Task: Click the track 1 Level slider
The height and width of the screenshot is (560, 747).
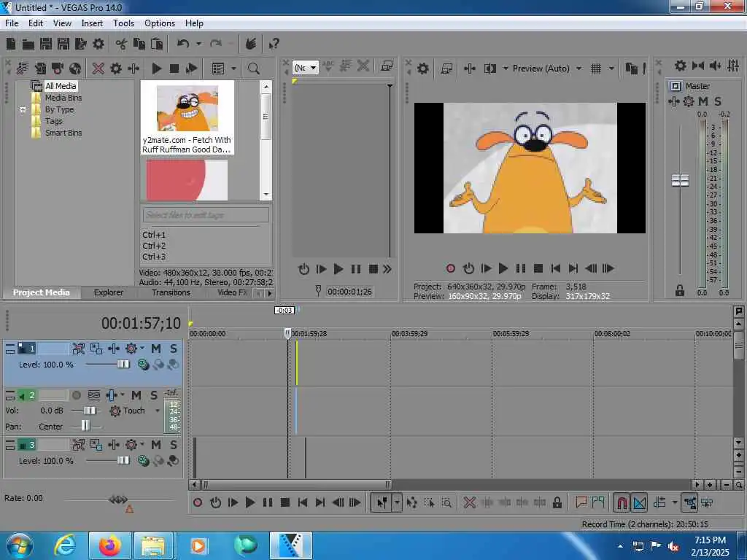Action: point(123,365)
